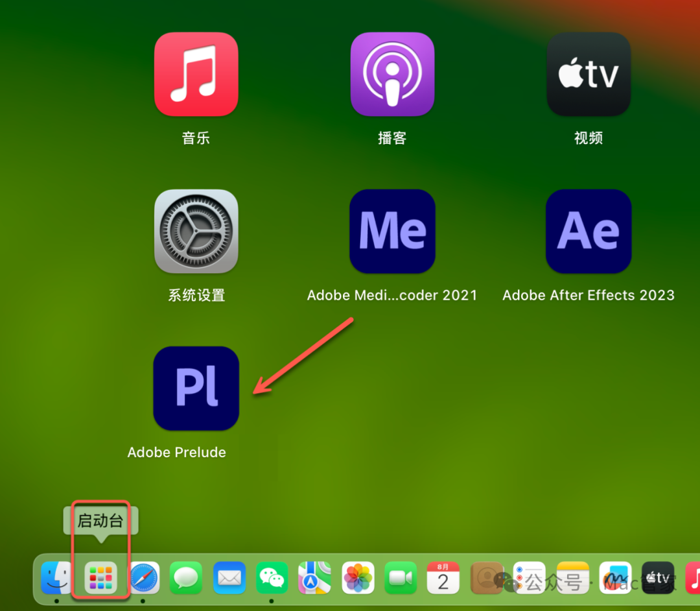This screenshot has width=700, height=611.
Task: Open the Mail app in the Dock
Action: [229, 578]
